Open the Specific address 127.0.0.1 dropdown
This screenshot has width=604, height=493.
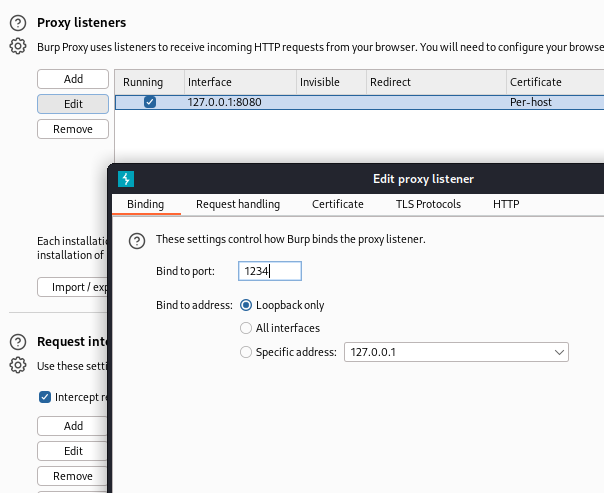coord(456,352)
